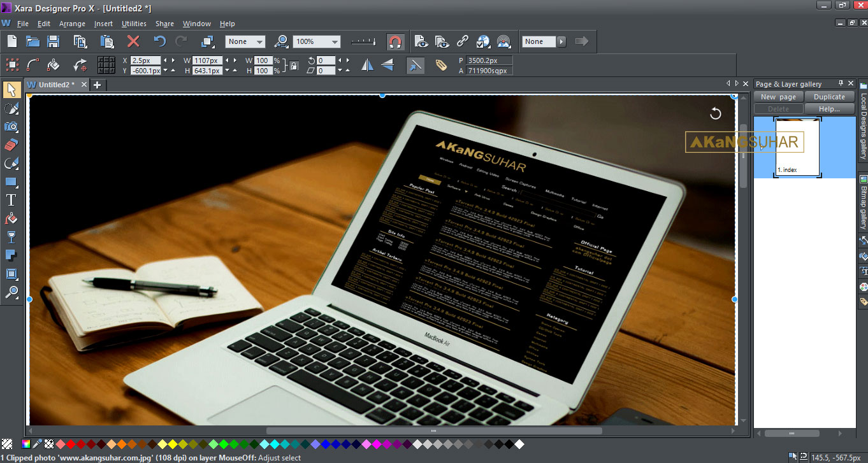Choose the Freehand and Brush tool

11,108
